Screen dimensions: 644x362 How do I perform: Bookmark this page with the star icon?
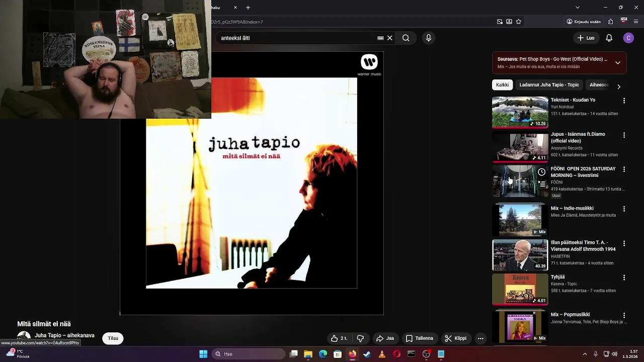point(519,22)
